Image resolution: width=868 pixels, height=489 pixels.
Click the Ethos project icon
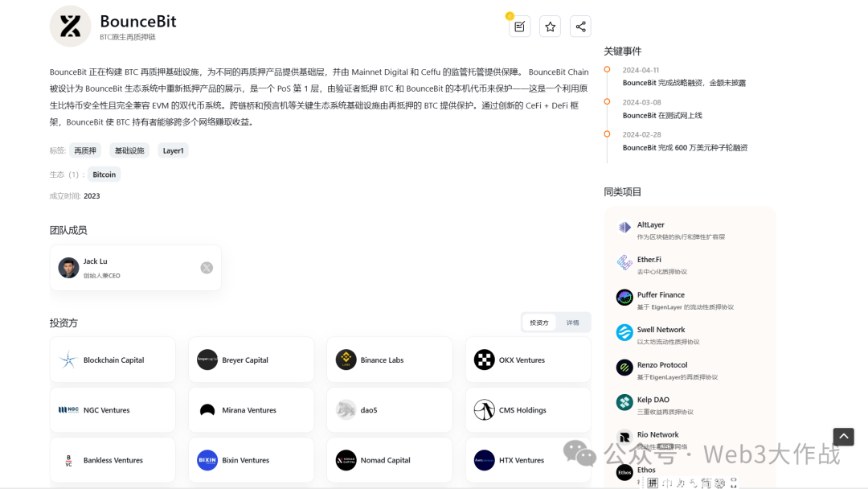[624, 472]
